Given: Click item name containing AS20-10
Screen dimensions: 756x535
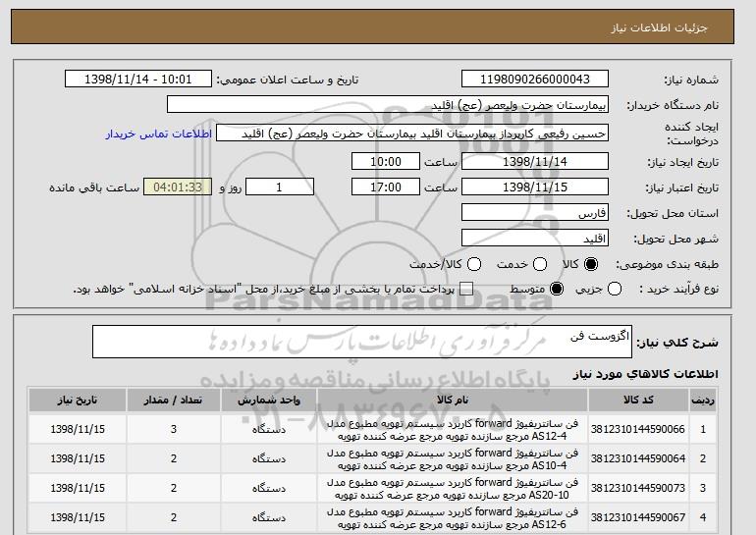Looking at the screenshot, I should click(453, 489).
